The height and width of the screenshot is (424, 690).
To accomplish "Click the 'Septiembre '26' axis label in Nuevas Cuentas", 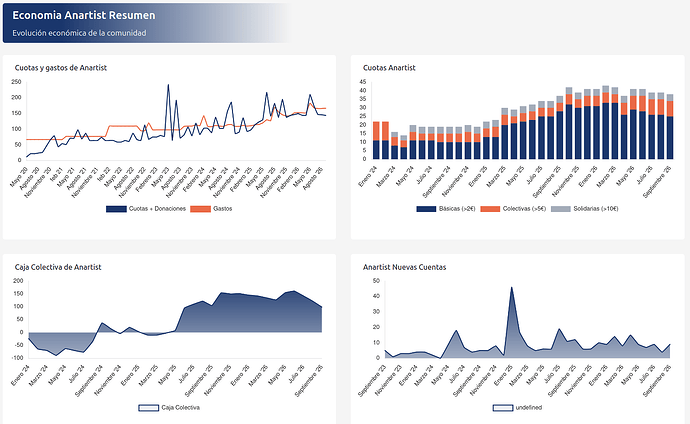I will 657,381.
